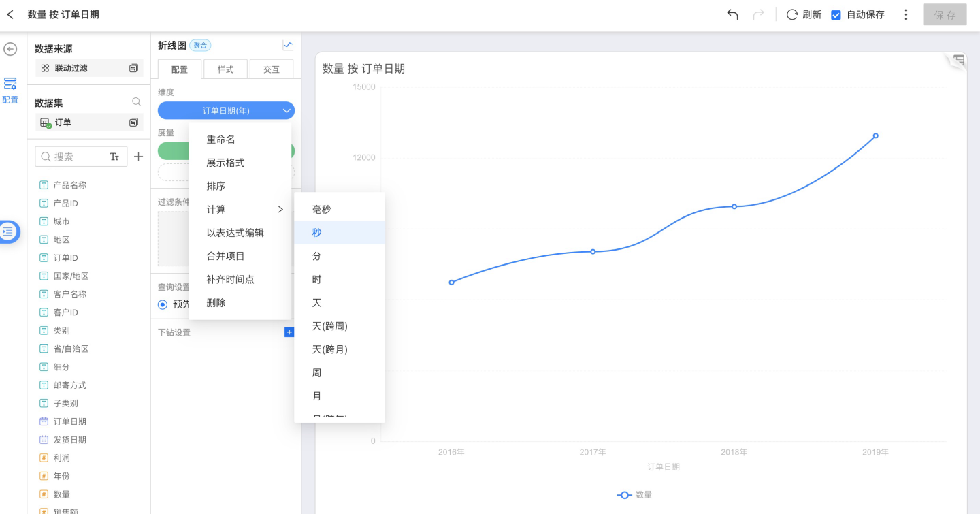
Task: Select the 预先 radio button
Action: pos(163,304)
